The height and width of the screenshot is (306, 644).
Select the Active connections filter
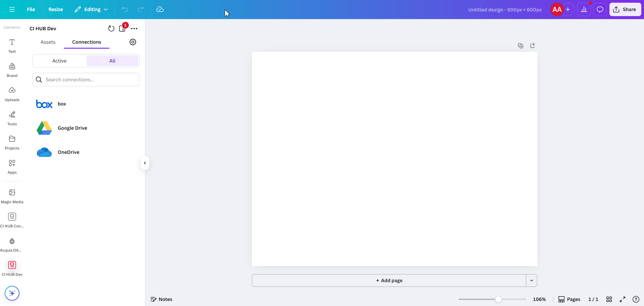[59, 61]
